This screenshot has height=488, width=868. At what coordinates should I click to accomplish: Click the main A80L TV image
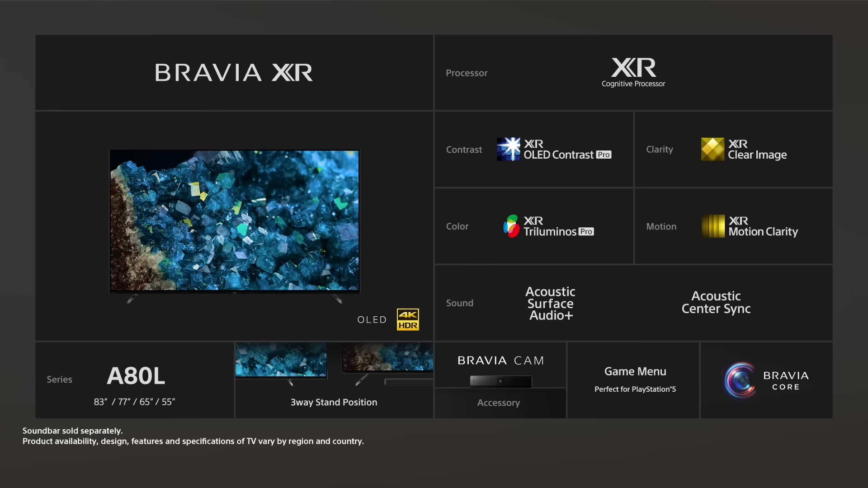coord(234,226)
